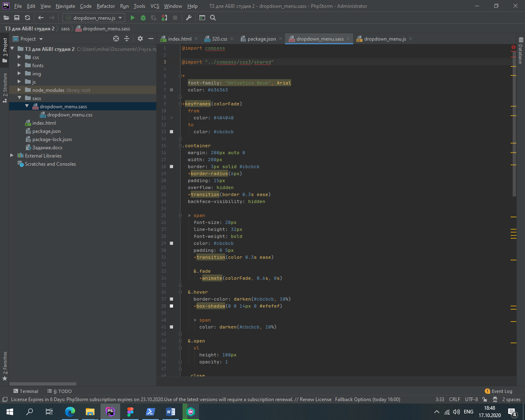Open Settings with the wrench icon
The image size is (525, 420).
coord(189,18)
